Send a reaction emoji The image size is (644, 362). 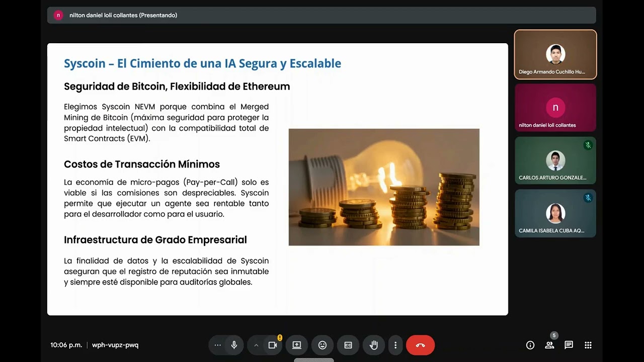coord(323,345)
